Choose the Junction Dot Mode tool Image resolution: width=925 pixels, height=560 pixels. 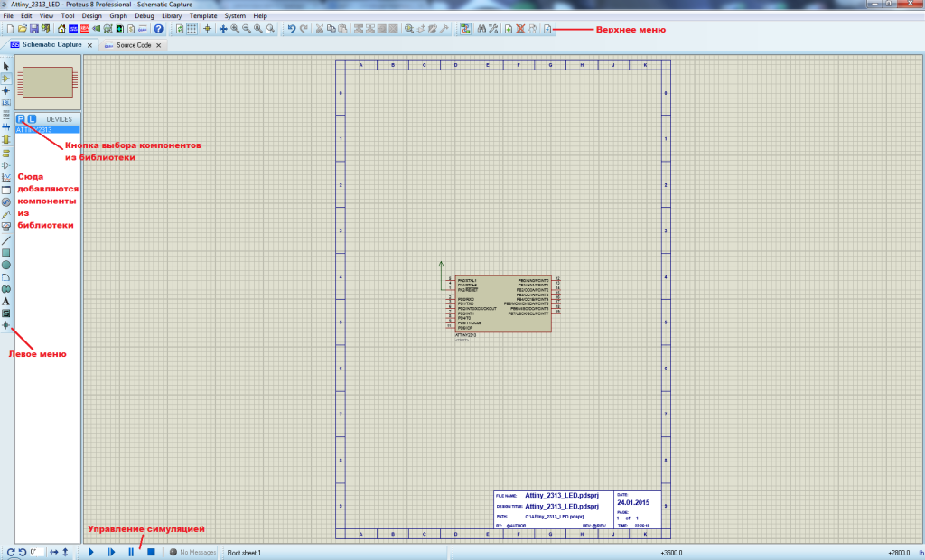pos(6,91)
